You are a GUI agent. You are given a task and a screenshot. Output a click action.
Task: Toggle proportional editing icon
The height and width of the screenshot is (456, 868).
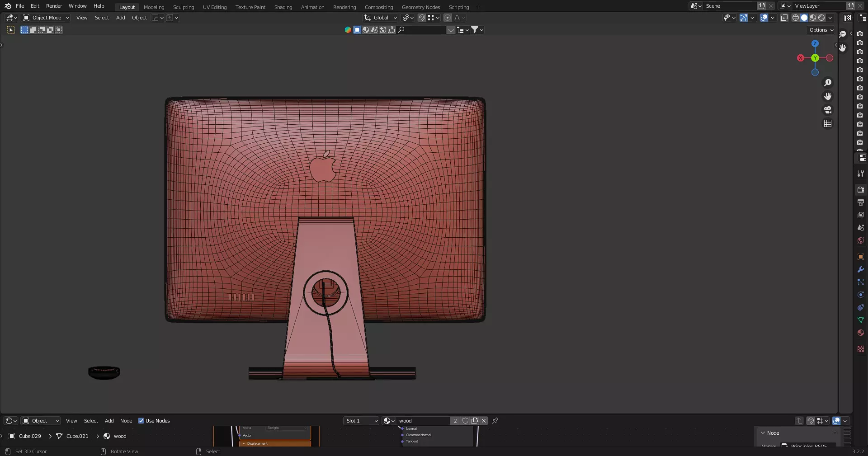point(447,18)
